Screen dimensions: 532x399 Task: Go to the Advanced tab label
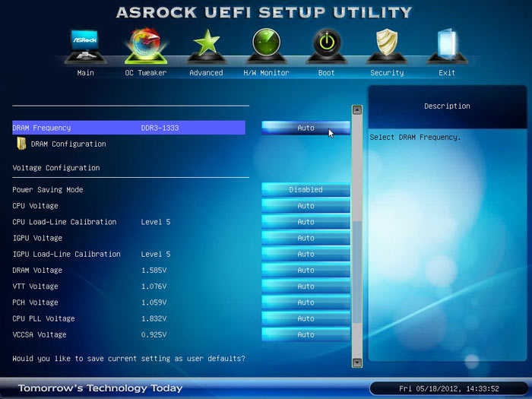point(206,73)
